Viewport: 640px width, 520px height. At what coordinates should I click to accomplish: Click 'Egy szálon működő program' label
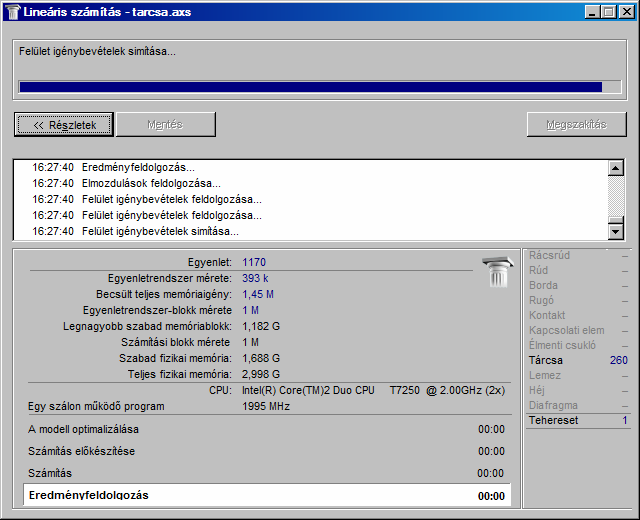pyautogui.click(x=96, y=406)
